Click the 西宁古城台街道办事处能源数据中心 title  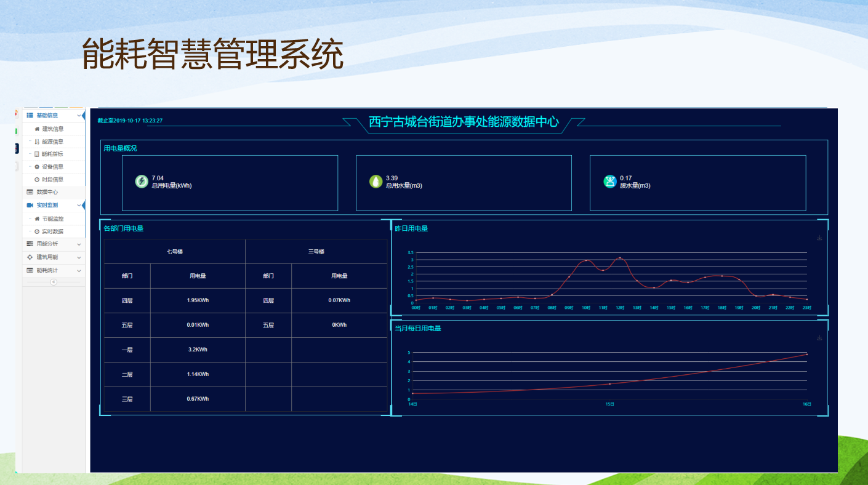point(464,122)
